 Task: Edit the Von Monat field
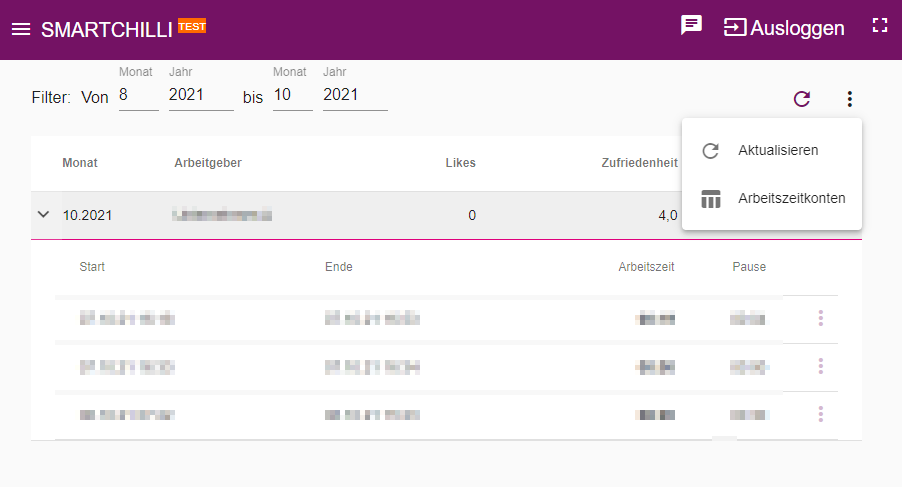pyautogui.click(x=139, y=95)
